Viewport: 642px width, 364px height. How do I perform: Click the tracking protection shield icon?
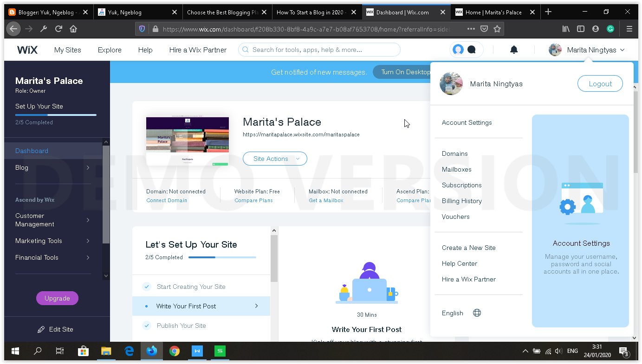click(x=142, y=29)
